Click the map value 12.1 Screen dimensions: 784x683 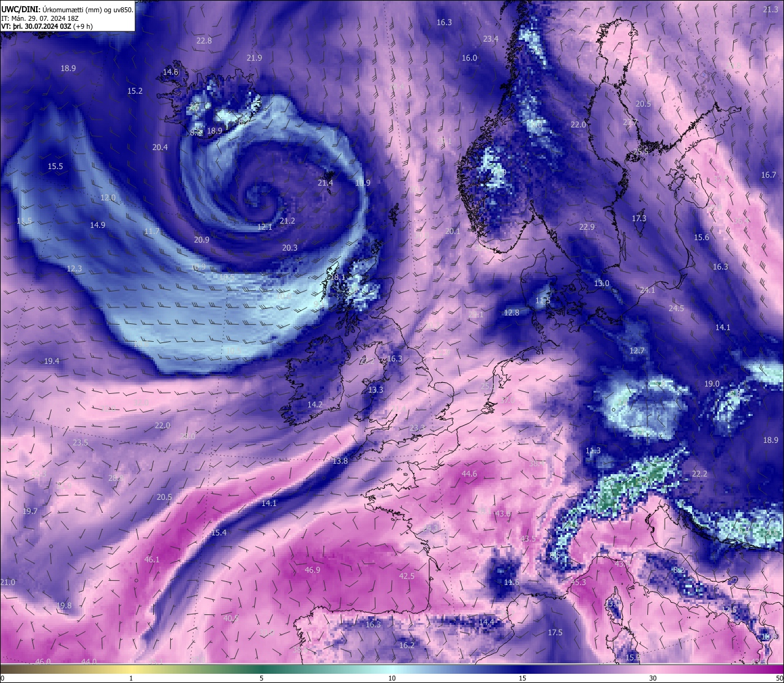(x=264, y=227)
